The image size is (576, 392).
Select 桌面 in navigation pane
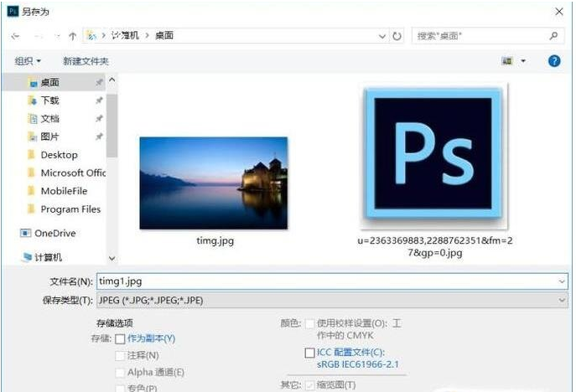pos(54,82)
